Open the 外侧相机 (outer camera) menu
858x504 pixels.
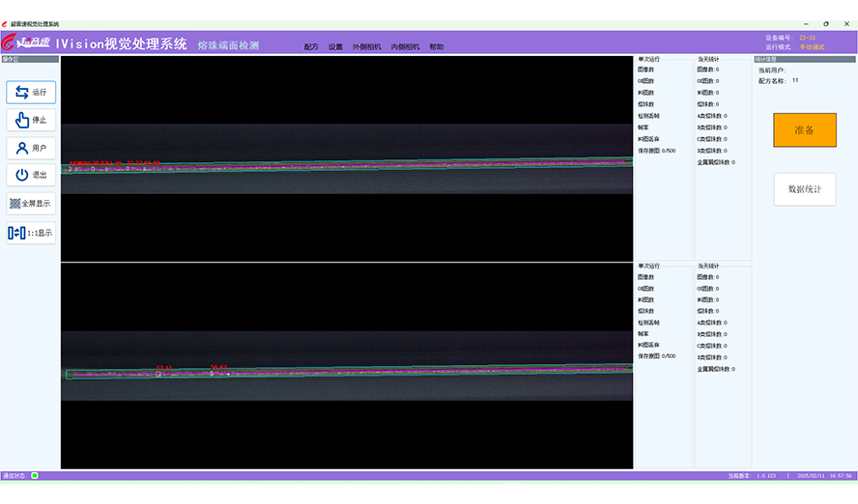(367, 46)
